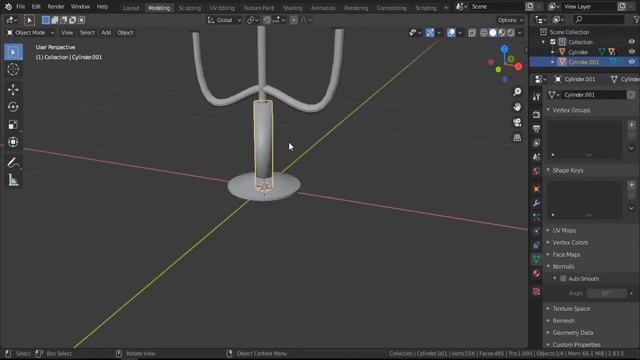Expand the UV Maps panel
640x360 pixels.
click(548, 231)
